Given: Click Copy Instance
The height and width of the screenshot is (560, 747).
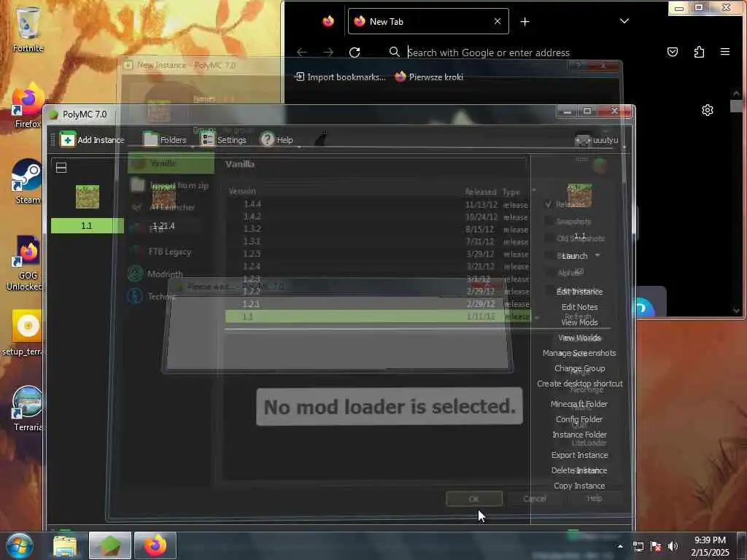Looking at the screenshot, I should point(579,486).
